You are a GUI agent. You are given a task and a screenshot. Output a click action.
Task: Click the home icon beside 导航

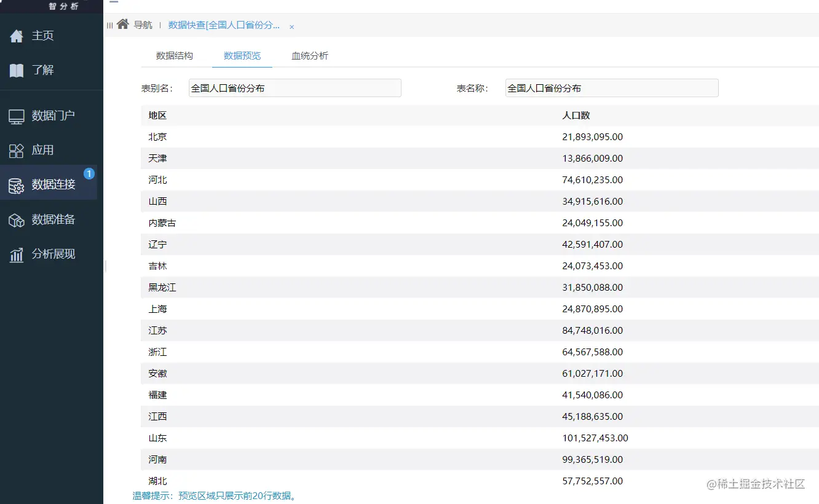point(121,25)
